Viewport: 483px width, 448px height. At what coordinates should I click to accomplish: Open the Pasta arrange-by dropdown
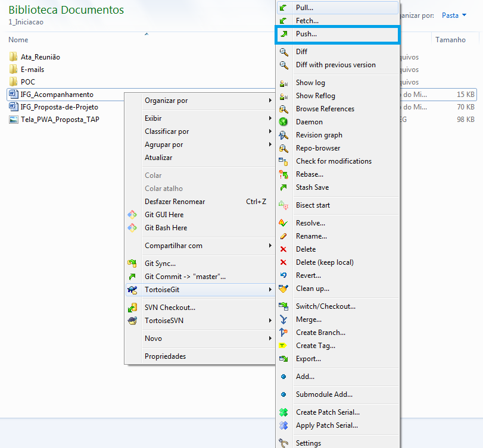(x=454, y=15)
